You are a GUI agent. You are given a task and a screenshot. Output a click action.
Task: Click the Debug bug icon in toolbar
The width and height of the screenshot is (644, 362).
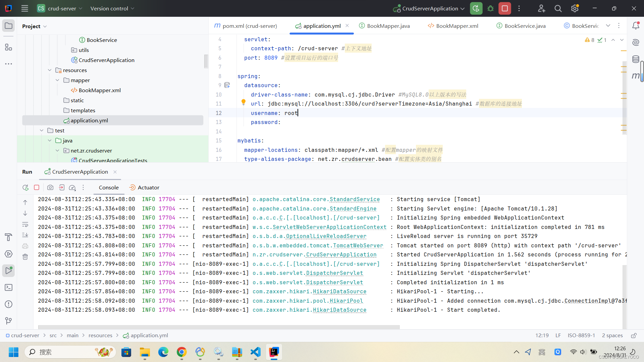(490, 8)
